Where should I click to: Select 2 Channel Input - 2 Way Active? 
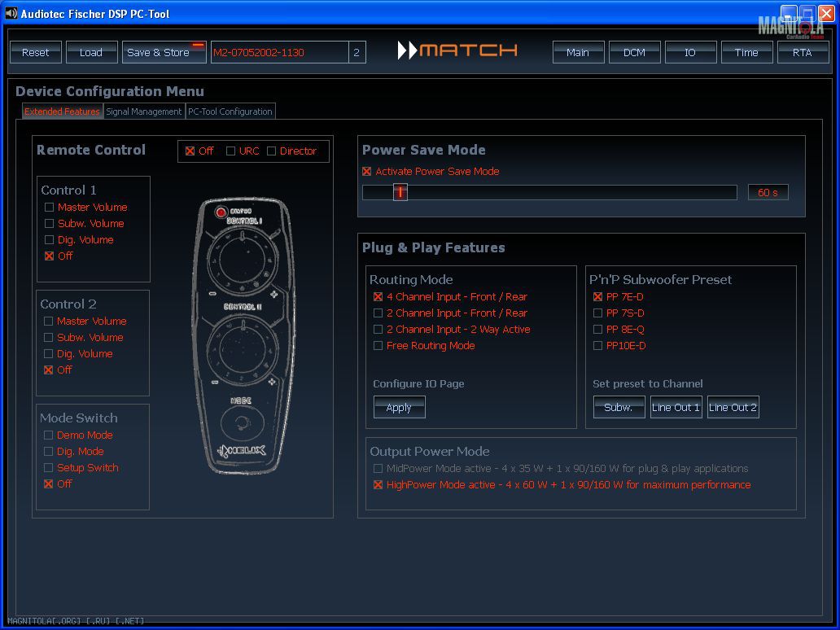click(x=378, y=330)
